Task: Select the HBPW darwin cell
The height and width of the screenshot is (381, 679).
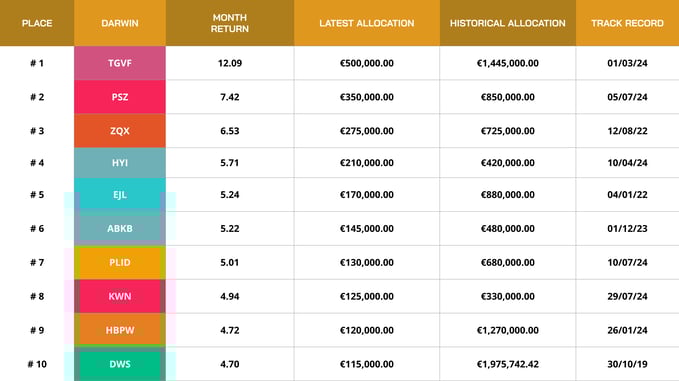Action: (120, 330)
